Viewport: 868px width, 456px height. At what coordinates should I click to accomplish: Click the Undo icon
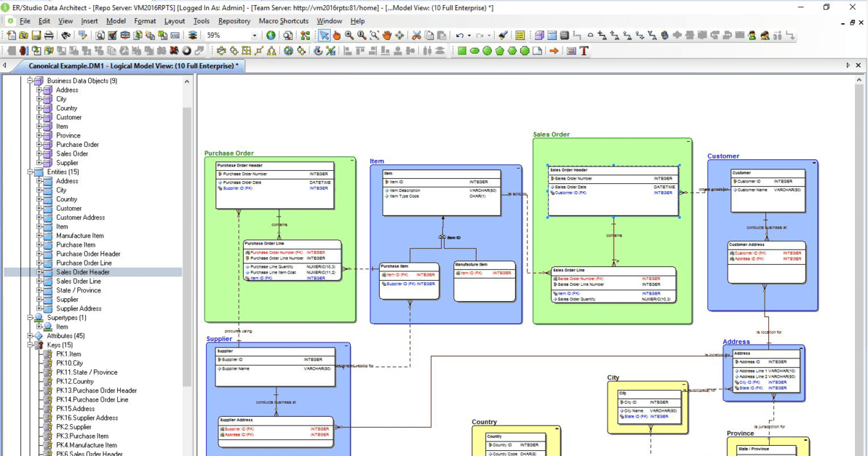coord(460,35)
